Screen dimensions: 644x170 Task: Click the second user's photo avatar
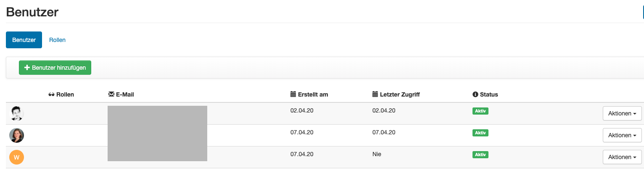point(16,135)
